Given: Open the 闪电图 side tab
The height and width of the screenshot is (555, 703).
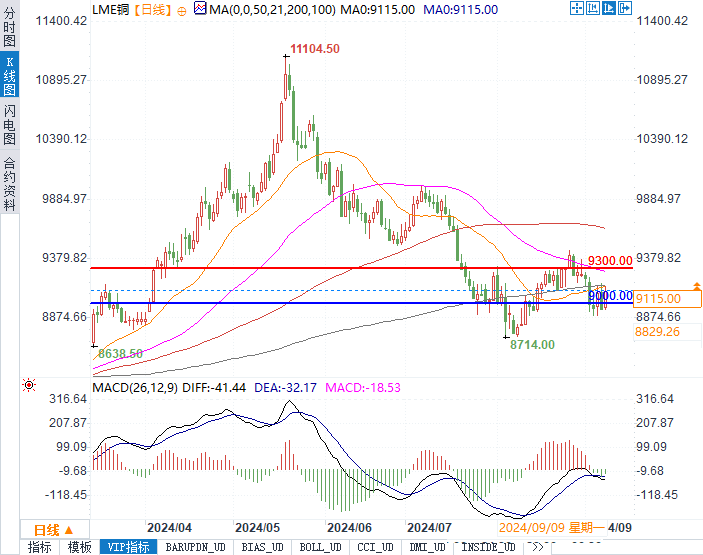Looking at the screenshot, I should pyautogui.click(x=9, y=125).
